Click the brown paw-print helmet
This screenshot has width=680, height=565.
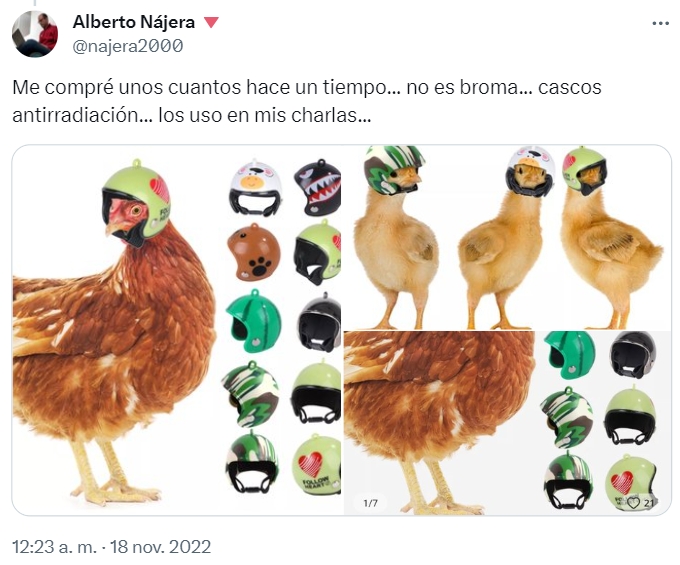click(254, 252)
